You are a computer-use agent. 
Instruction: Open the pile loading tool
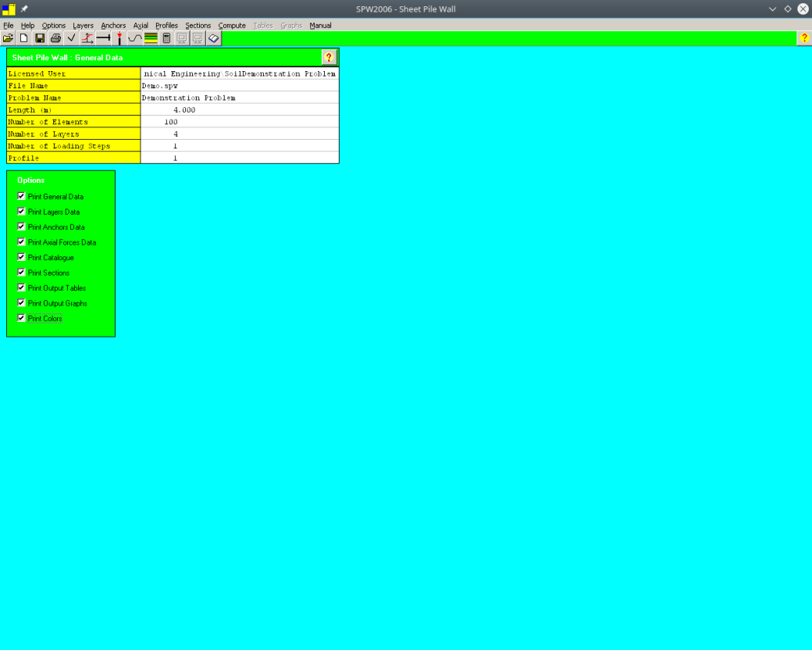(x=118, y=37)
